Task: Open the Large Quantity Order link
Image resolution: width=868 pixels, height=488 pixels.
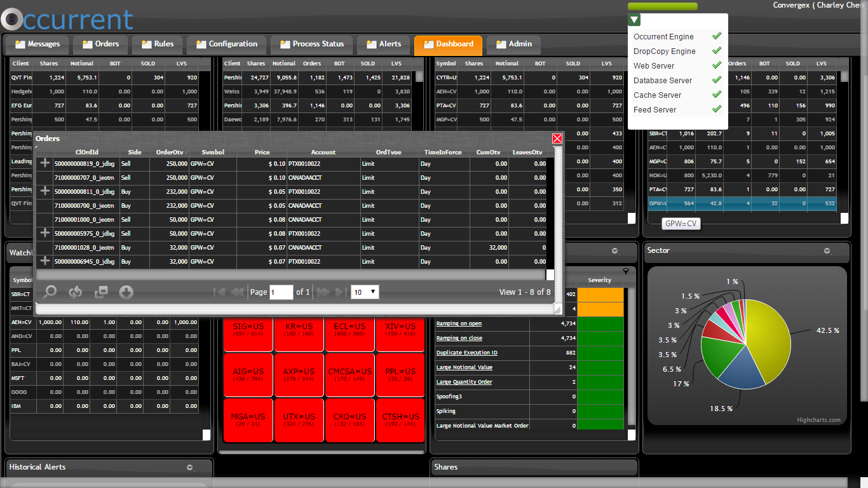Action: (x=464, y=382)
